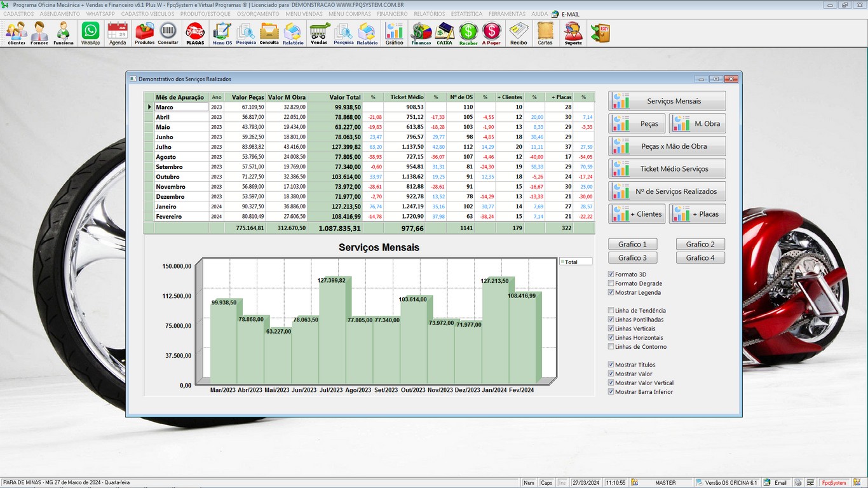Click the Ticket Médio Serviços button
Image resolution: width=868 pixels, height=488 pixels.
click(x=667, y=169)
